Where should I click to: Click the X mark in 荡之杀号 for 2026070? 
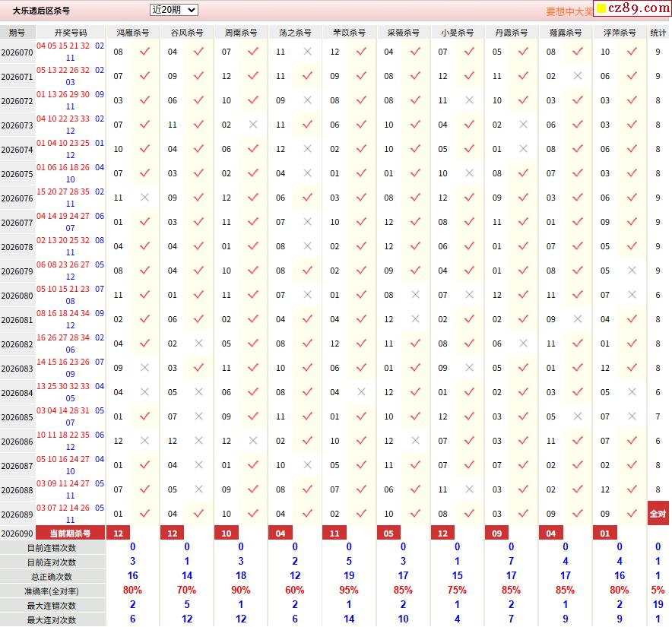[307, 52]
